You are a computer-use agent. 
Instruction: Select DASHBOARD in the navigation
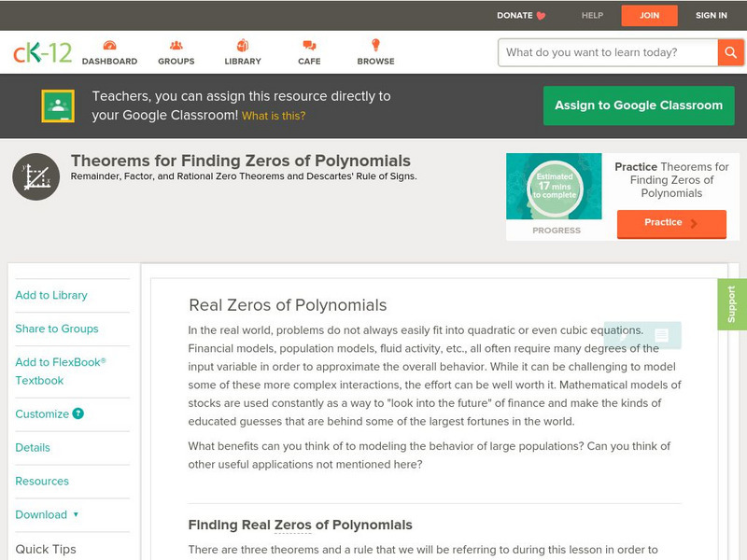click(x=109, y=62)
